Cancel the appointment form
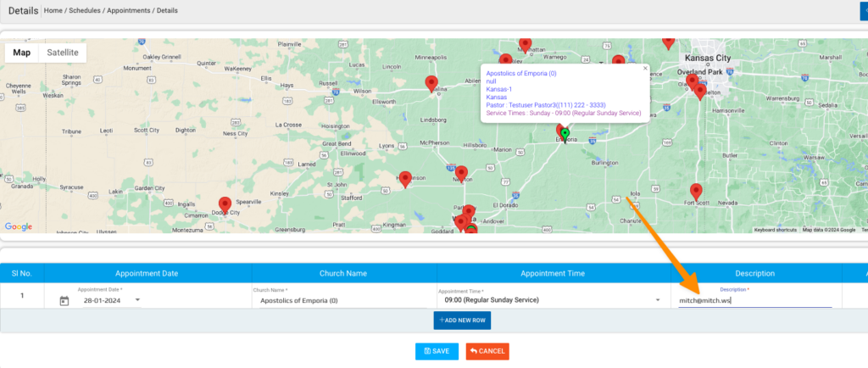The width and height of the screenshot is (868, 368). tap(487, 351)
